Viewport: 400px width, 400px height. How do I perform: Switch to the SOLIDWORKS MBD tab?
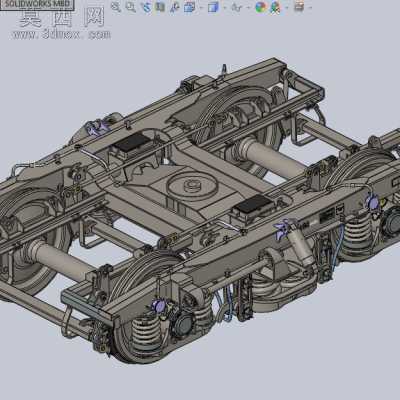pyautogui.click(x=37, y=4)
